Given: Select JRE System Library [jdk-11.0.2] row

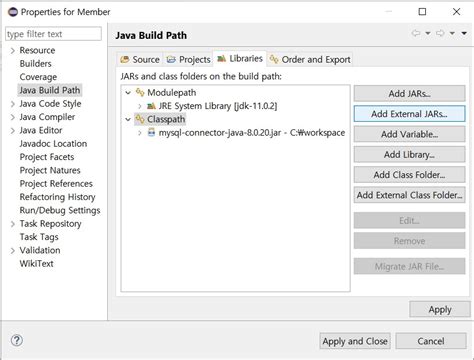Looking at the screenshot, I should click(x=218, y=106).
